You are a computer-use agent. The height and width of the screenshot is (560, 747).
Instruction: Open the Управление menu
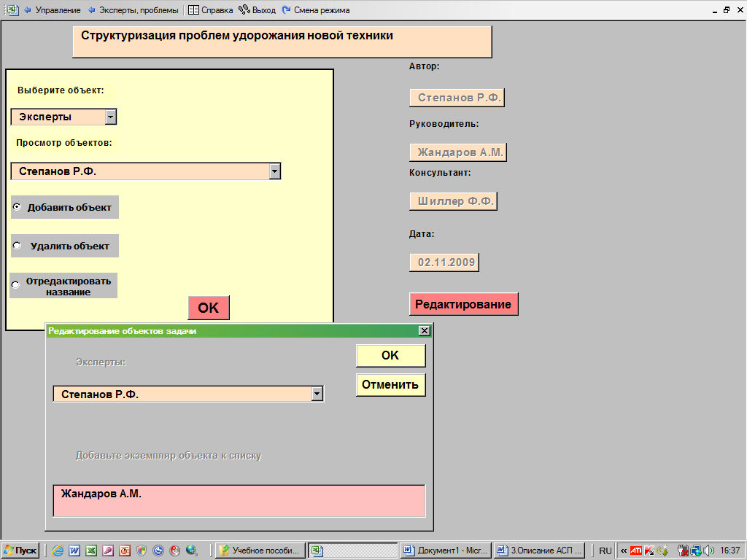(58, 10)
